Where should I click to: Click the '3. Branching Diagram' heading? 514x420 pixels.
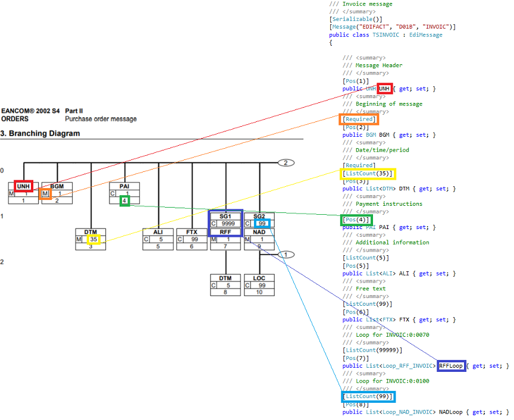click(x=40, y=133)
